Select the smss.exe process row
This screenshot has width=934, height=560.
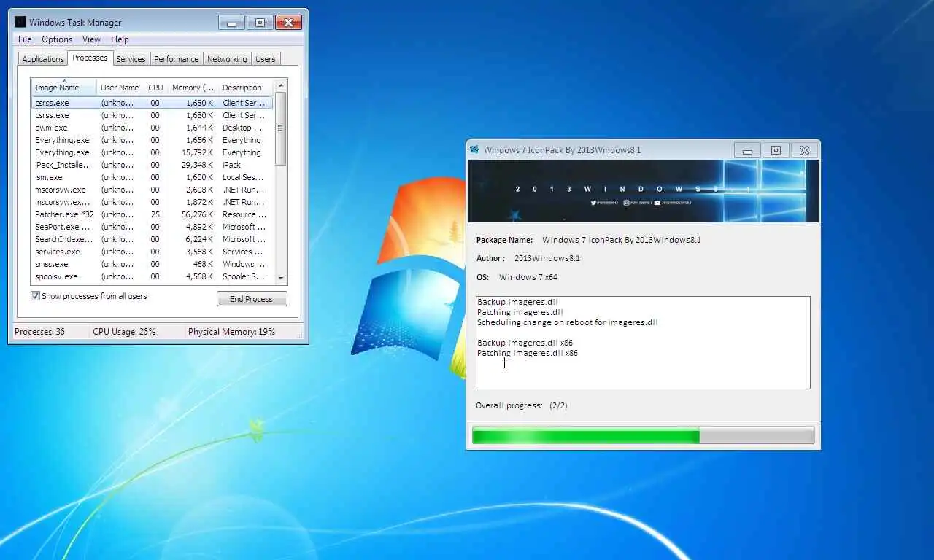point(153,264)
